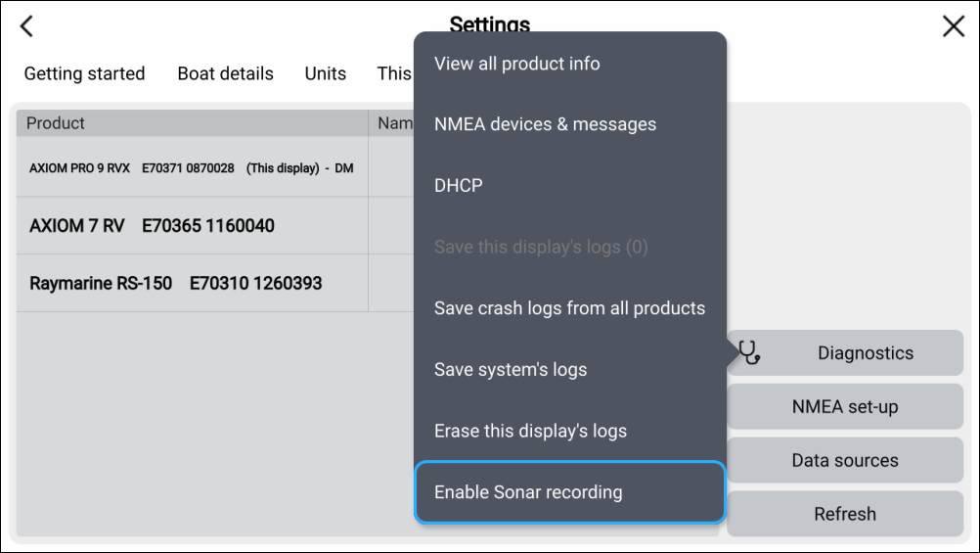Close Settings with the X icon

point(953,26)
